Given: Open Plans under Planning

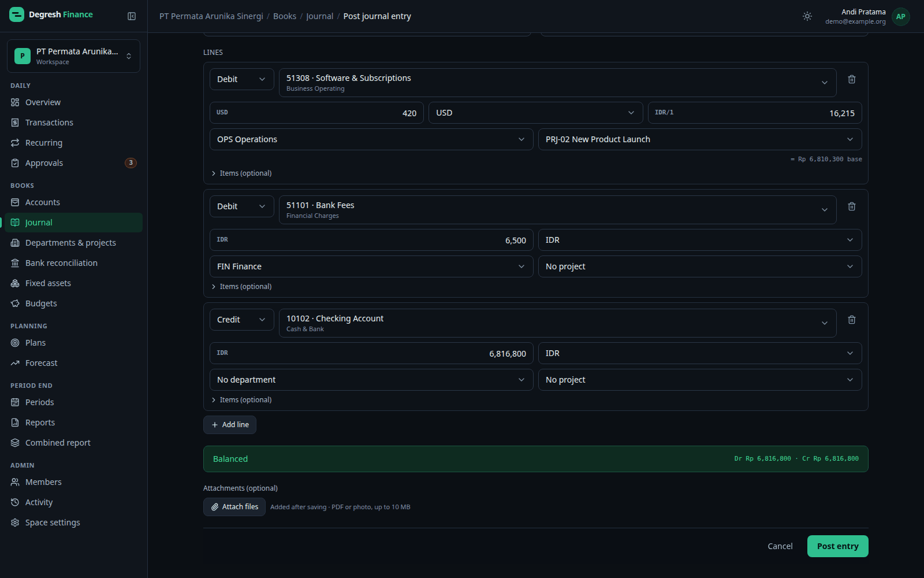Looking at the screenshot, I should 73,343.
